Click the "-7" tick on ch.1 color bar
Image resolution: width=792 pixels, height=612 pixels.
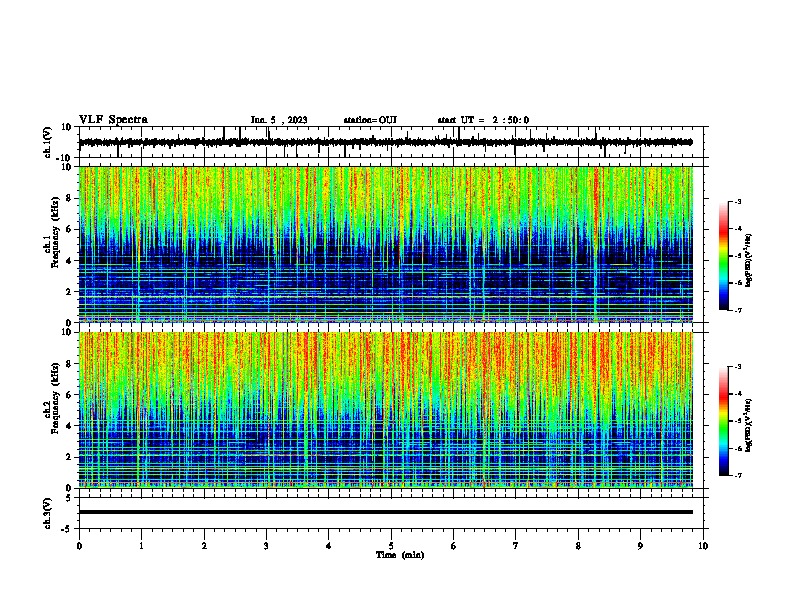pos(738,310)
